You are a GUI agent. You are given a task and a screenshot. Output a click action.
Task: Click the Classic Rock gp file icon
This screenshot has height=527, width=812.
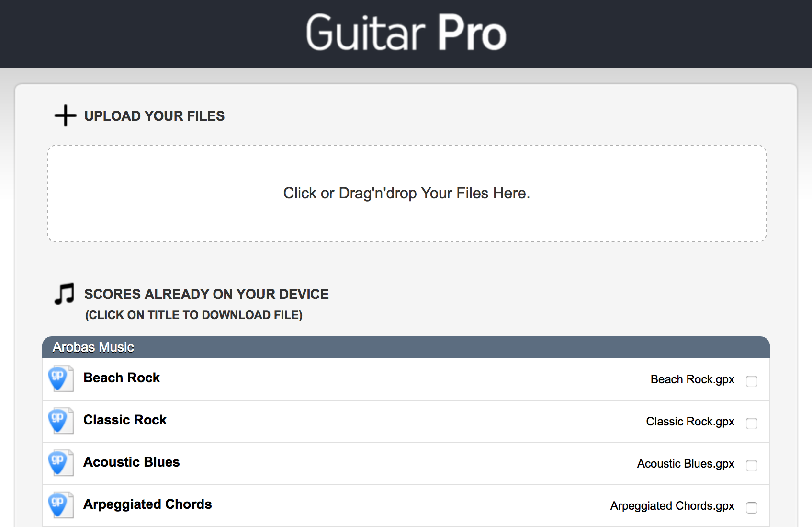coord(61,421)
